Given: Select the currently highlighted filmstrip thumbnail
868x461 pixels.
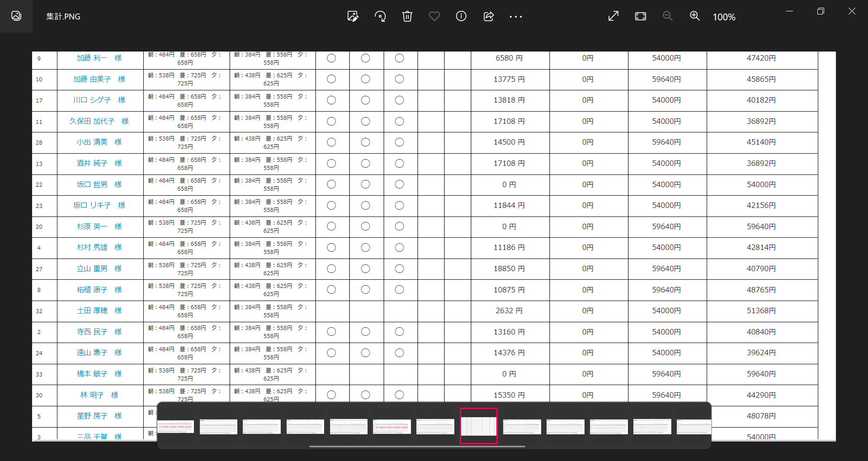Looking at the screenshot, I should (479, 426).
